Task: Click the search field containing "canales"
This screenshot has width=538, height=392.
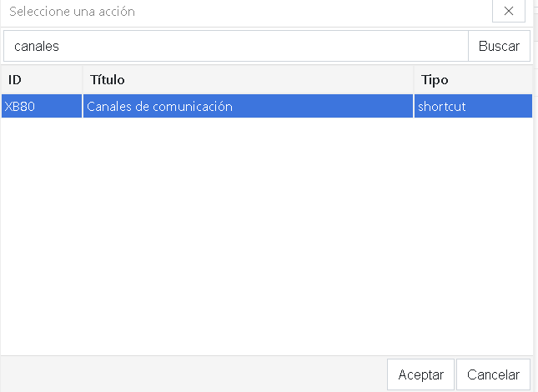Action: (x=235, y=47)
